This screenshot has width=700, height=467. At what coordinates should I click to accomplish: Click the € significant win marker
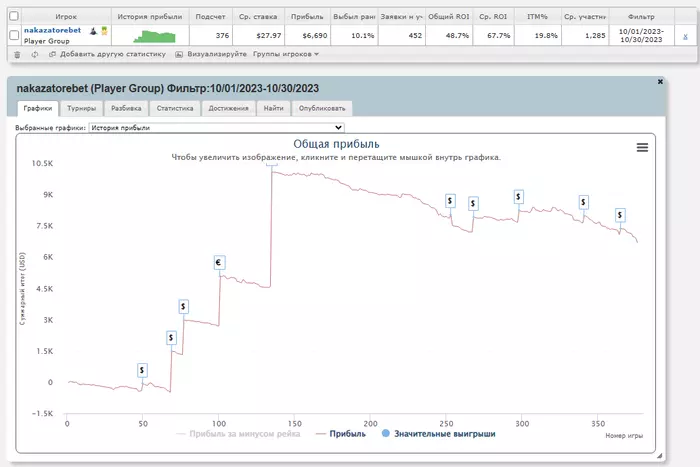click(x=219, y=263)
